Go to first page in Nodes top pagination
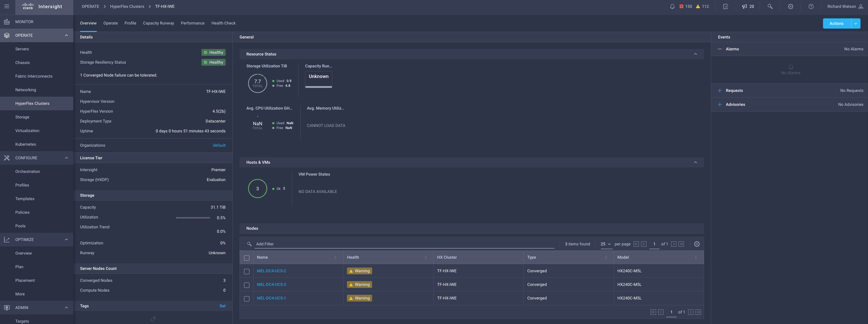Image resolution: width=868 pixels, height=324 pixels. [636, 244]
